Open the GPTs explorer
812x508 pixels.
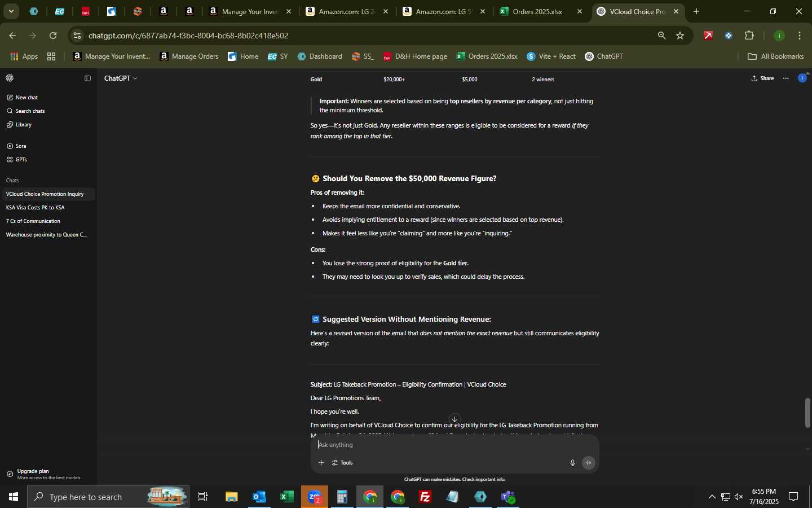pyautogui.click(x=17, y=160)
